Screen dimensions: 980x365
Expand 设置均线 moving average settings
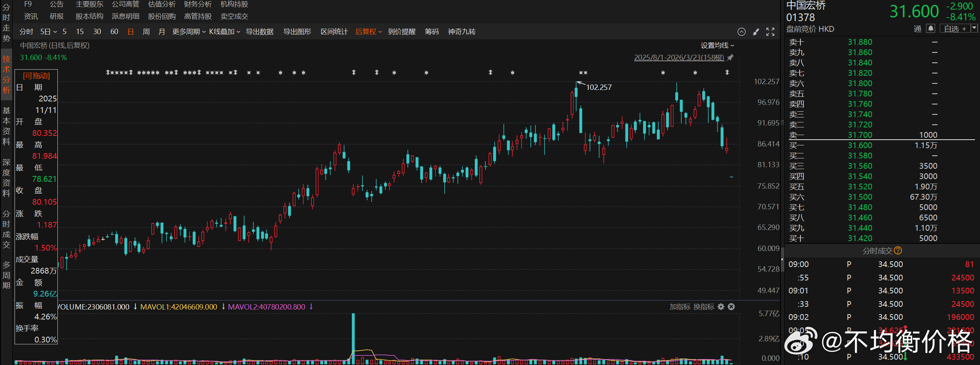point(718,46)
